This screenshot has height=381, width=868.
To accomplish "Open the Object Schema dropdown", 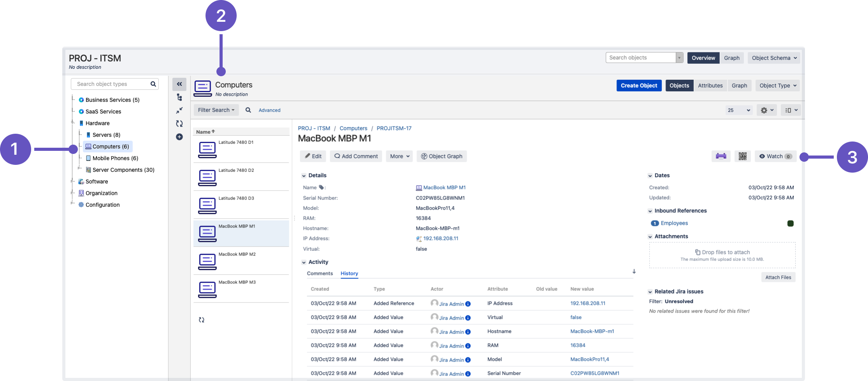I will point(774,58).
